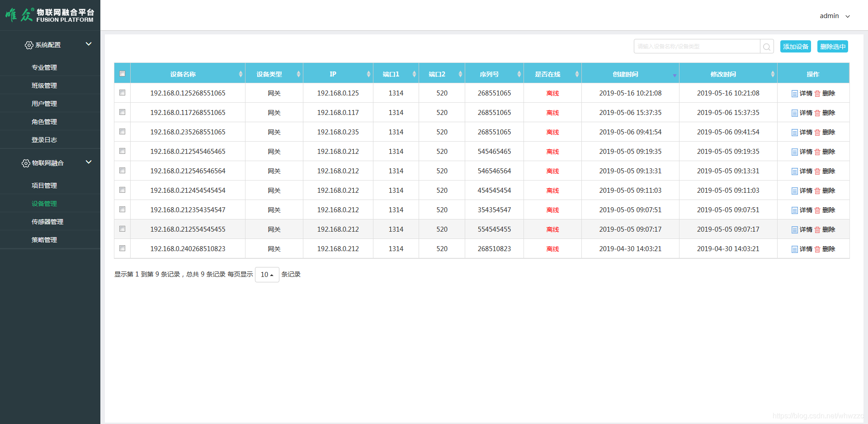Open details icon for 192.168.0.212554545455 row

point(794,230)
